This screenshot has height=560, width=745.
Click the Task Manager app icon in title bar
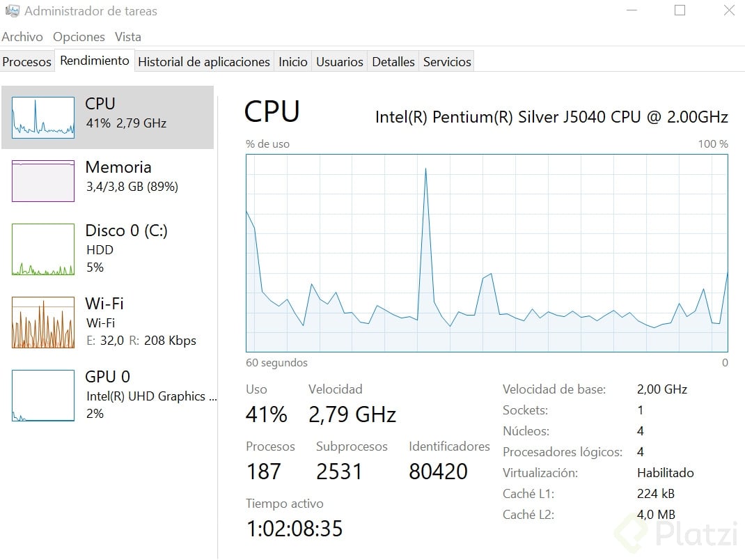(x=12, y=11)
